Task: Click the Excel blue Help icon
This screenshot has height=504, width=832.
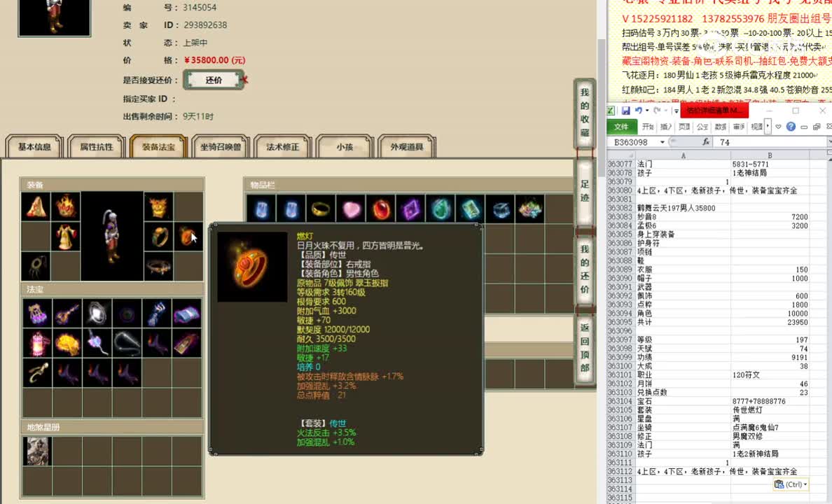Action: click(x=790, y=127)
